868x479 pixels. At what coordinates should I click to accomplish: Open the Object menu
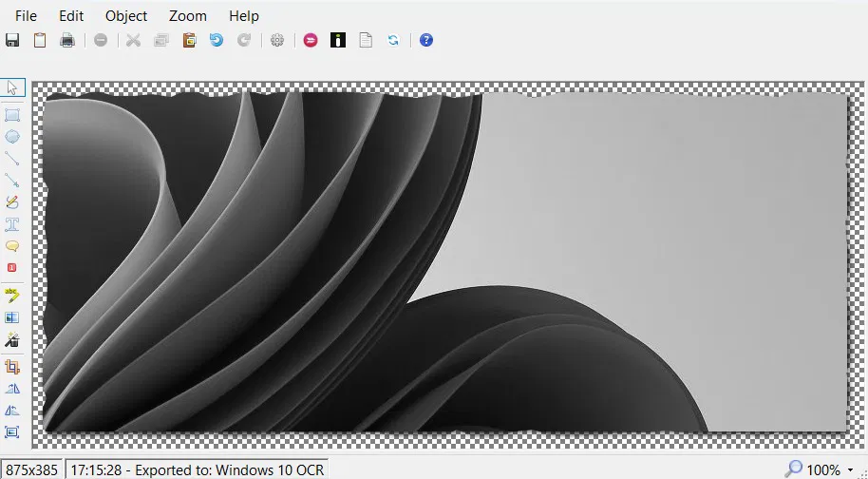[126, 16]
